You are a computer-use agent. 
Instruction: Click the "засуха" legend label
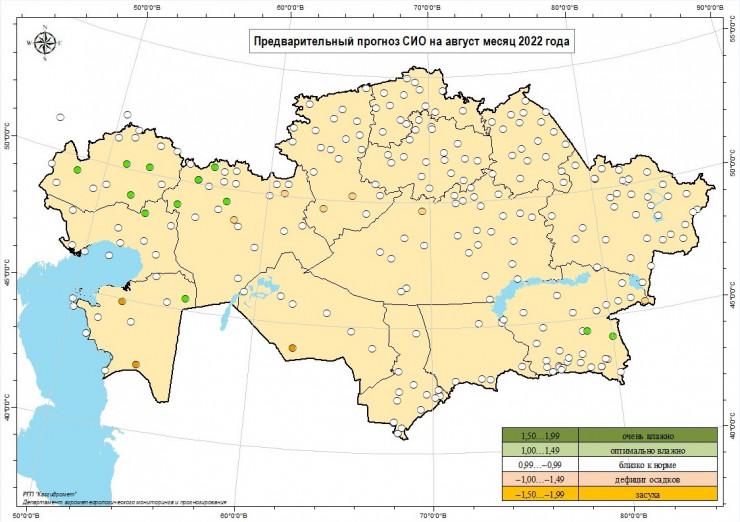pyautogui.click(x=648, y=493)
